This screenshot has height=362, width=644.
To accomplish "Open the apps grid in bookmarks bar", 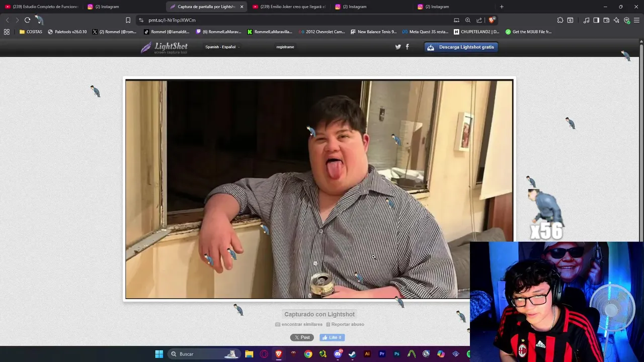I will (7, 32).
